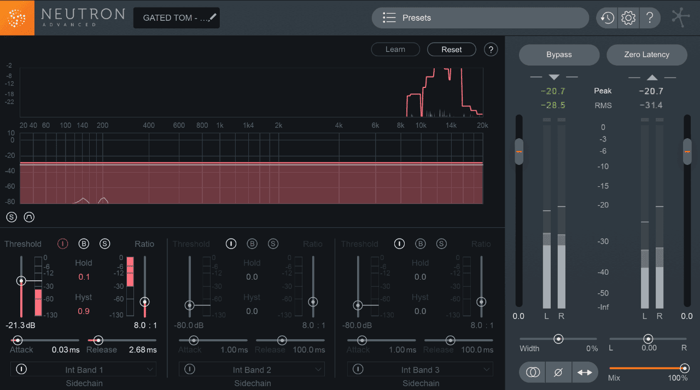
Task: Click the swap channels arrows icon
Action: (584, 372)
